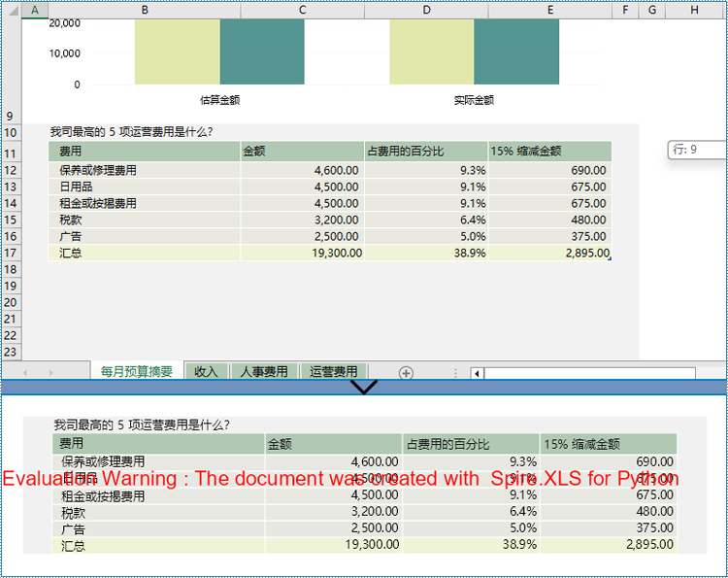Click 保养或修理费用 in the lower output image
Viewport: 728px width, 578px height.
pos(103,461)
